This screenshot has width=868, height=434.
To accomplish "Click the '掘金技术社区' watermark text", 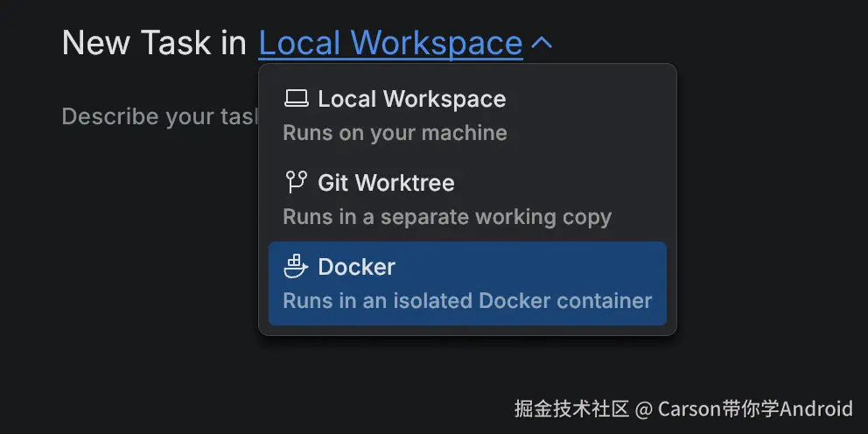I will coord(572,409).
